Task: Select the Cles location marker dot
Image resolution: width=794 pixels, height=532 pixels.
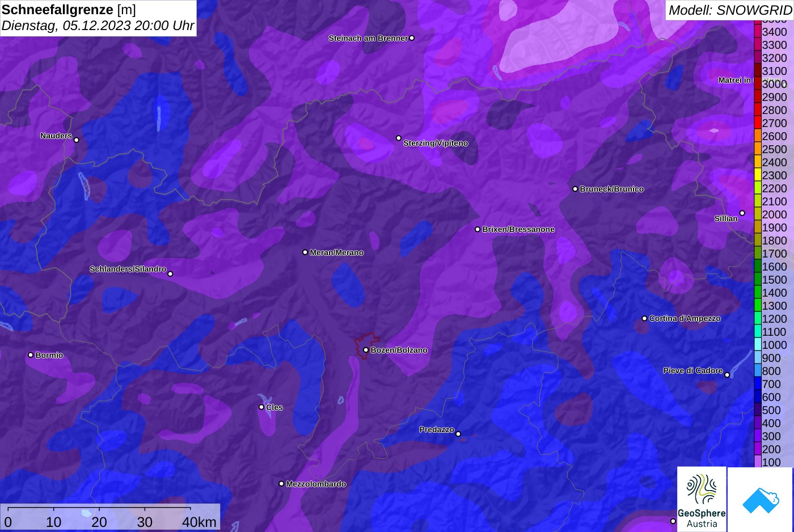Action: (x=261, y=407)
